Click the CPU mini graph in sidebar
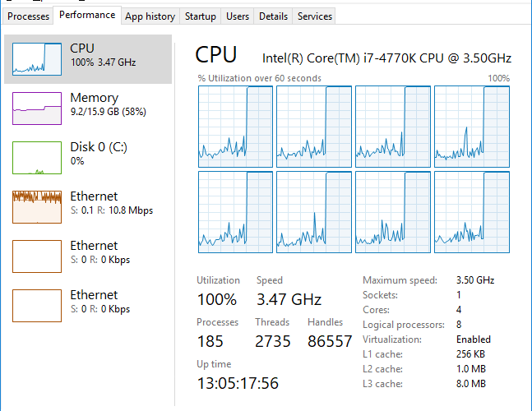532x411 pixels. click(x=37, y=58)
